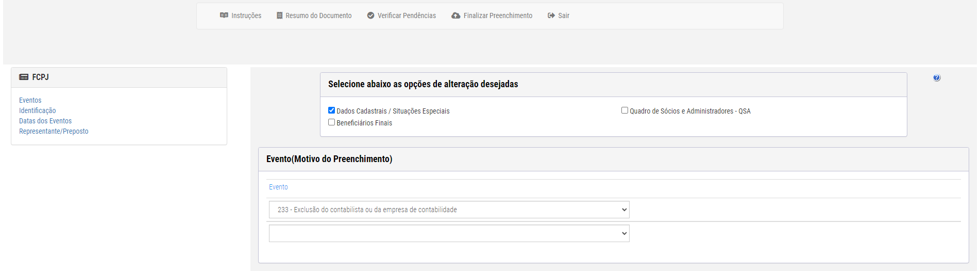Uncheck Dados Cadastrais / Situações Especiais
This screenshot has height=271, width=980.
pyautogui.click(x=331, y=110)
